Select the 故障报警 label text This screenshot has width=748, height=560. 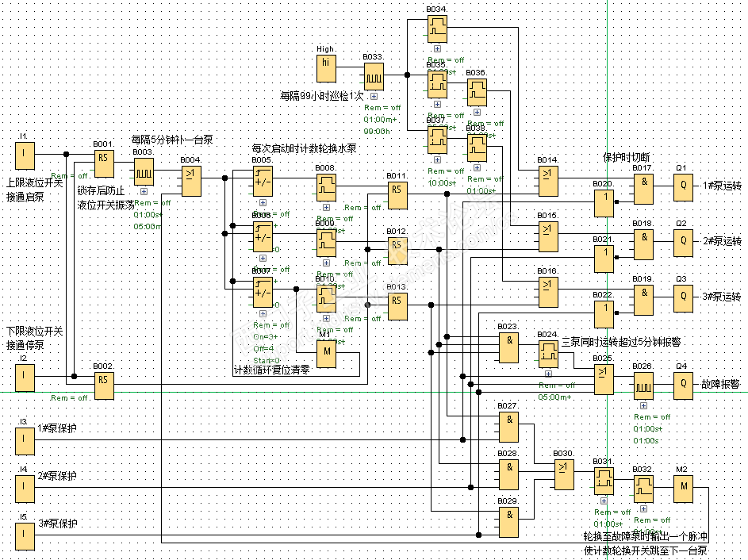(x=720, y=384)
